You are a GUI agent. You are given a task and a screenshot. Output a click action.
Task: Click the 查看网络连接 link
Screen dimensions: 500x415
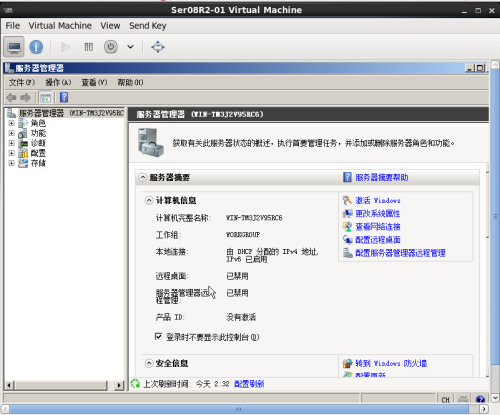(x=378, y=227)
